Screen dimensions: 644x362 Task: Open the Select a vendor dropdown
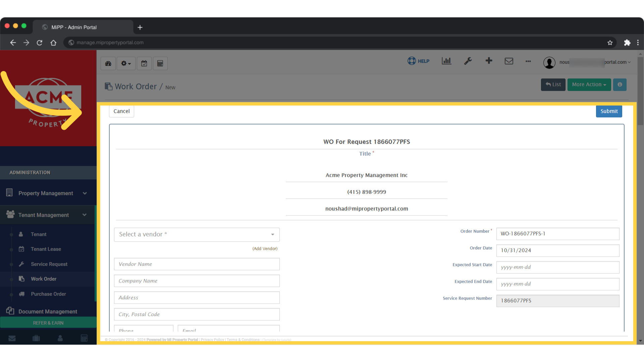point(197,234)
